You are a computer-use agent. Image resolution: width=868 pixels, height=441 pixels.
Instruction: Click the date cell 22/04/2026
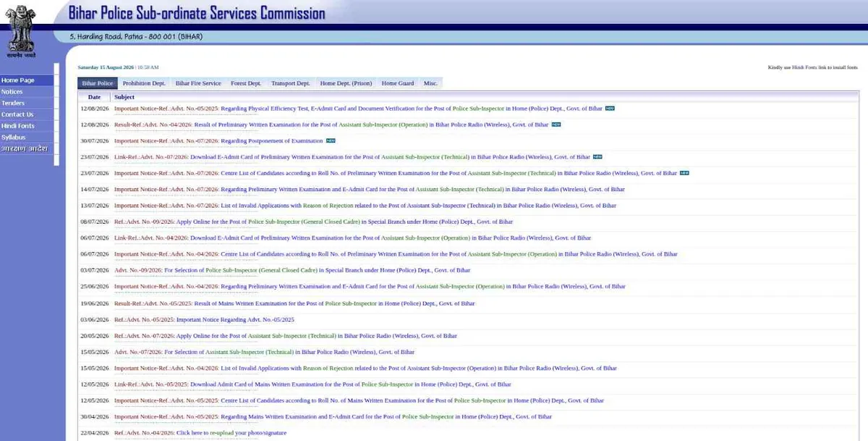[x=95, y=433]
